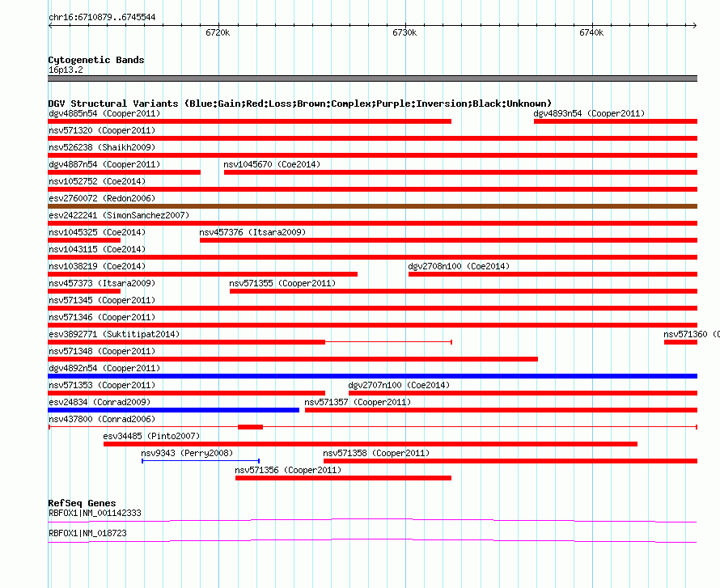This screenshot has width=720, height=588.
Task: Click the 6740k ruler position
Action: (591, 32)
